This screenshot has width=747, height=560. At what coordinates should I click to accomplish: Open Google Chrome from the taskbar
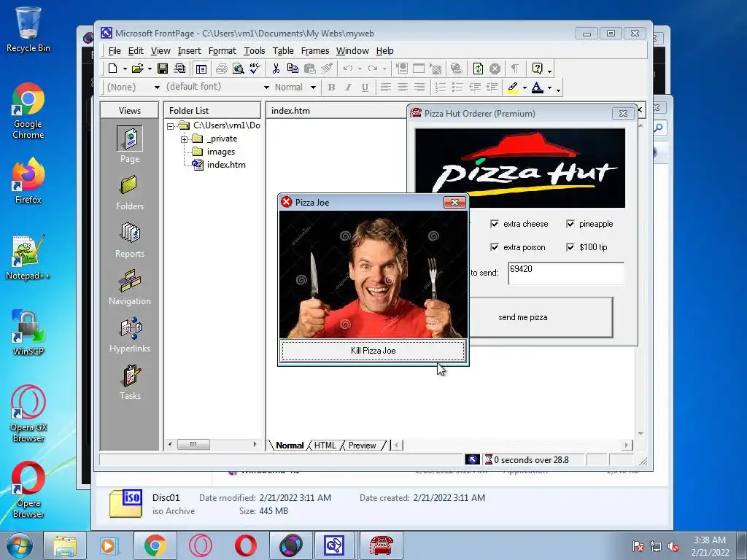(155, 545)
